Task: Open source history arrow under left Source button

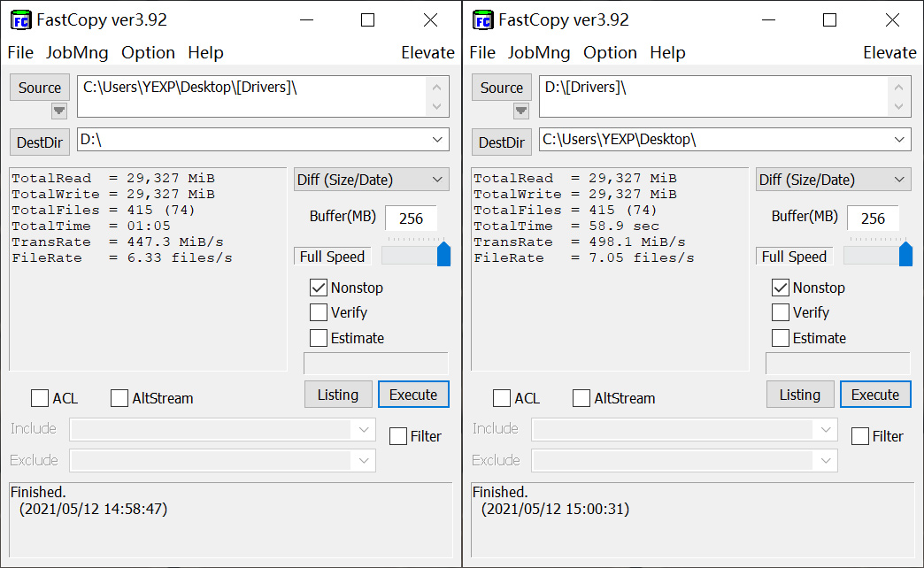Action: 59,111
